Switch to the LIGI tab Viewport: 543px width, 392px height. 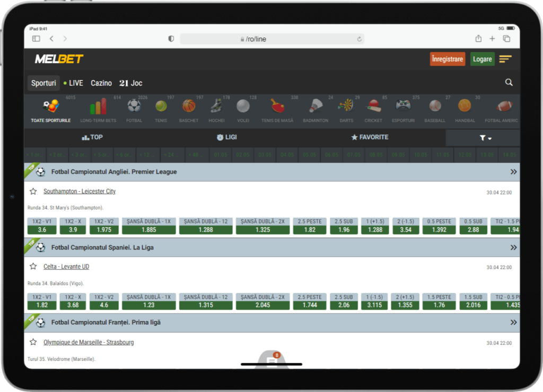click(227, 137)
